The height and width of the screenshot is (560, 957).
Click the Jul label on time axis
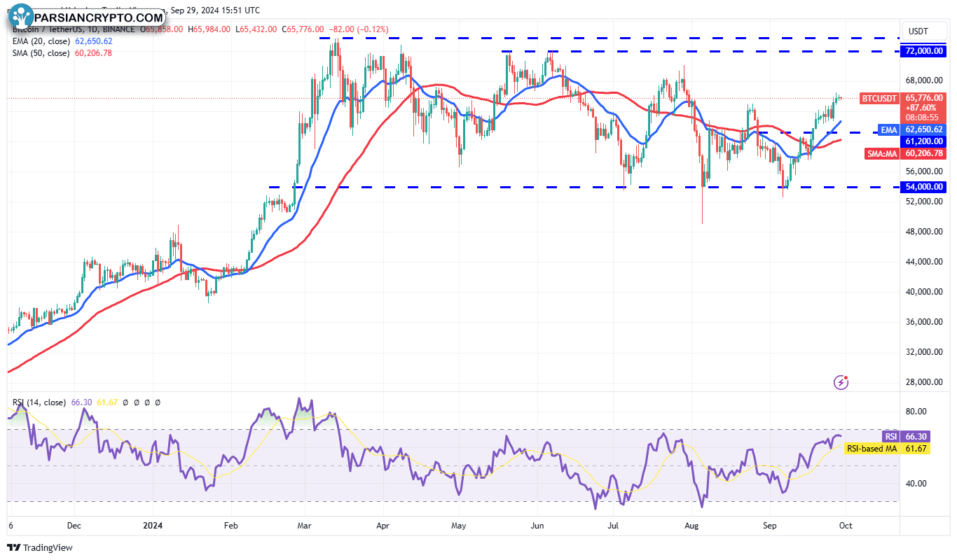coord(614,524)
